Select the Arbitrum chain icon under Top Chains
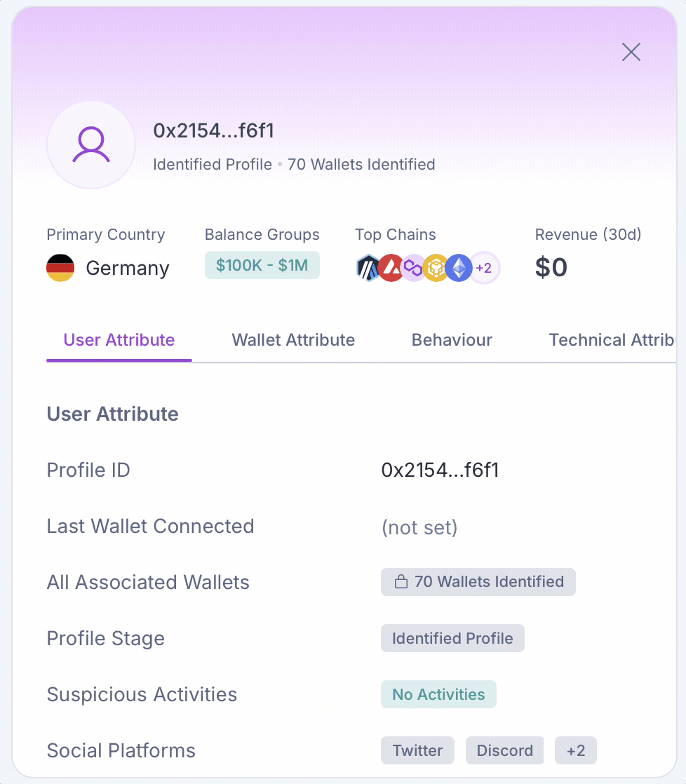The image size is (686, 784). pyautogui.click(x=367, y=267)
